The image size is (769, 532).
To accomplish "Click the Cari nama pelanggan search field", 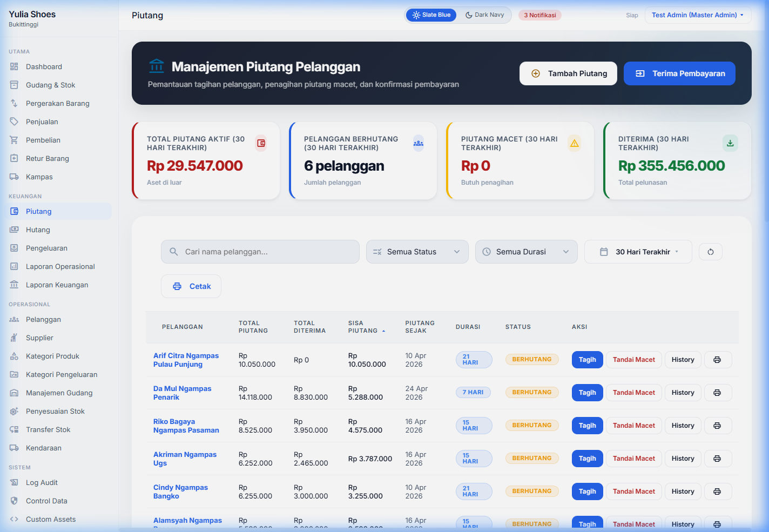I will click(x=260, y=252).
